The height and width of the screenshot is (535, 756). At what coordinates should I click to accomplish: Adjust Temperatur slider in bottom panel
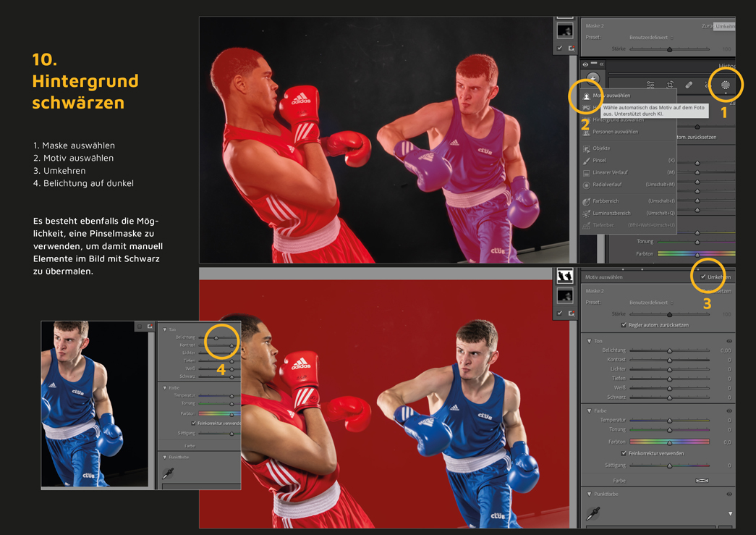[x=669, y=421]
